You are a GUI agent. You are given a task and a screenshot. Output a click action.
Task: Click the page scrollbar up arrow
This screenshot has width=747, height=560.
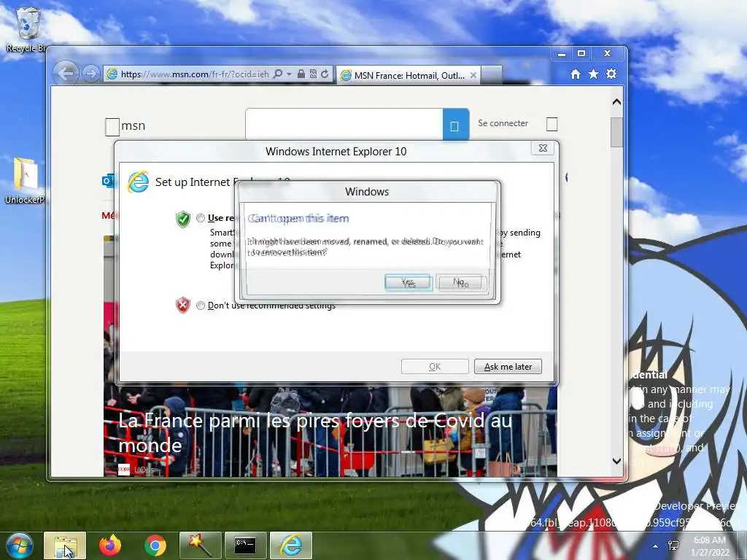(616, 101)
